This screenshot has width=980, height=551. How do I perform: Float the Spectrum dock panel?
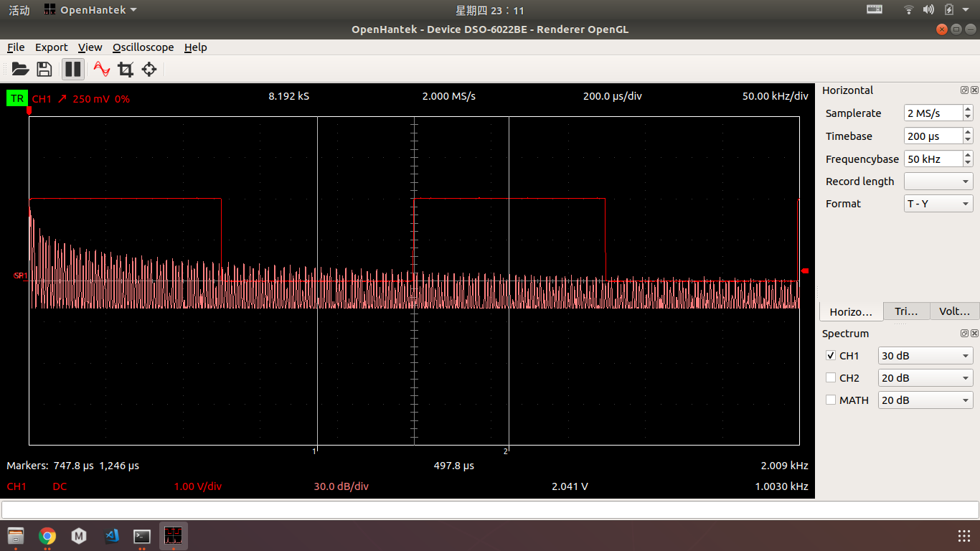tap(965, 334)
